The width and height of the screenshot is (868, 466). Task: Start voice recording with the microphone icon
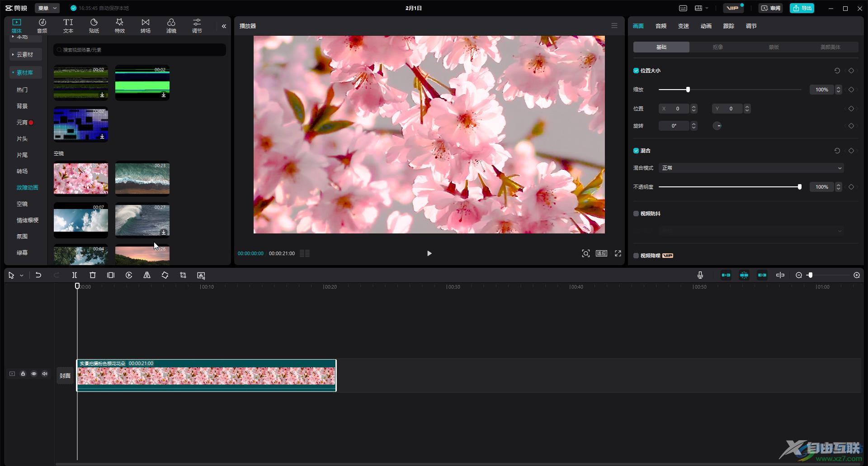pos(700,275)
